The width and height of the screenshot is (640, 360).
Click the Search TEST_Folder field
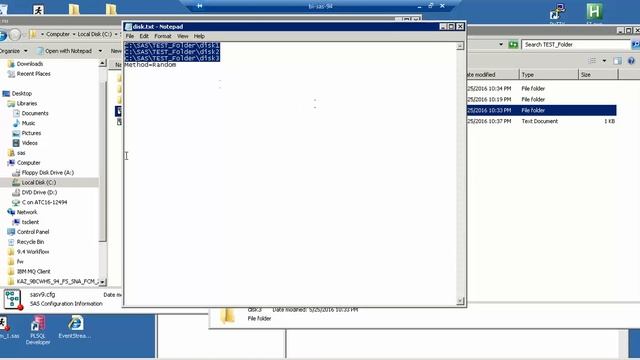(x=576, y=44)
